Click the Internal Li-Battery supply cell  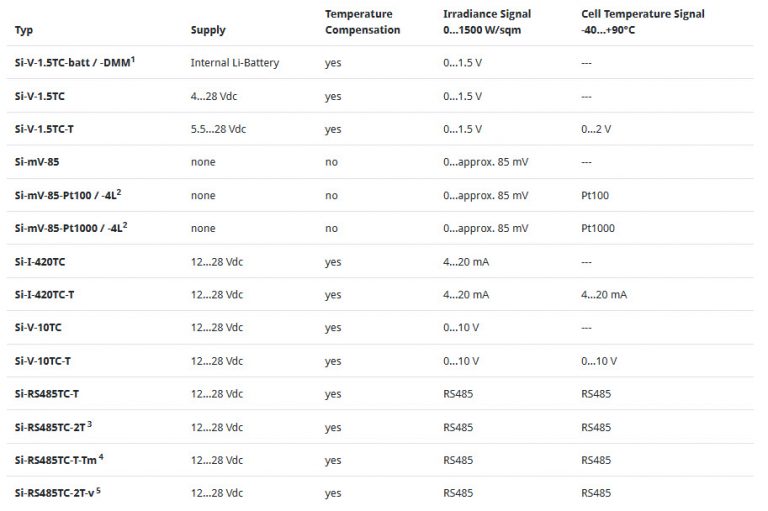tap(234, 63)
